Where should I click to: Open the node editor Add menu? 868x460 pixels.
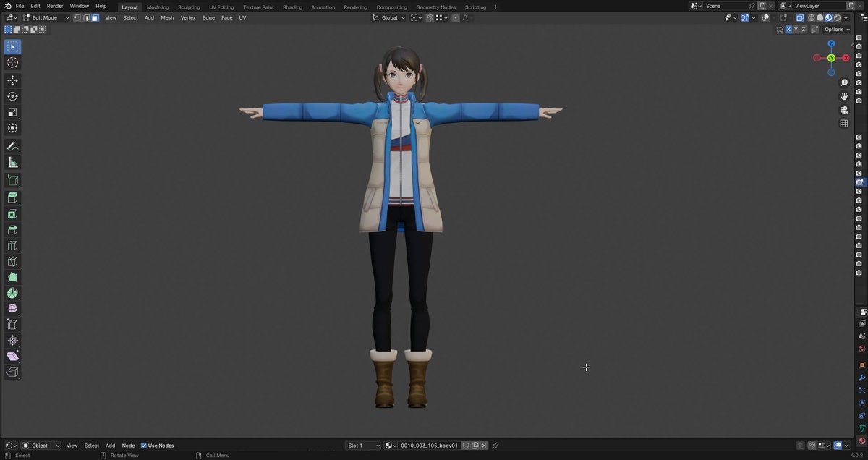[x=110, y=446]
